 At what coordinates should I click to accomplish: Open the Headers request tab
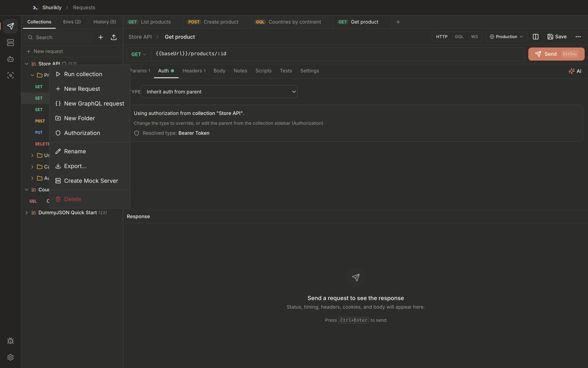tap(194, 71)
